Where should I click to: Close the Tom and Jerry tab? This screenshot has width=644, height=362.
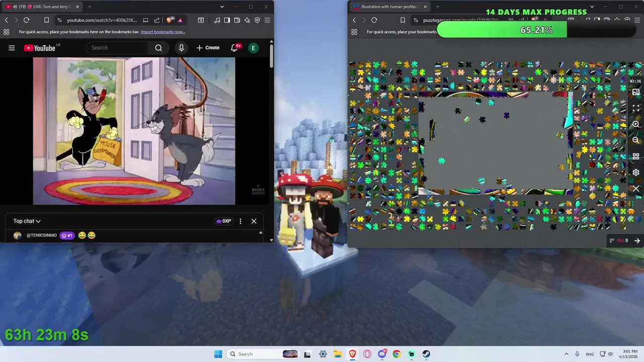pyautogui.click(x=77, y=7)
